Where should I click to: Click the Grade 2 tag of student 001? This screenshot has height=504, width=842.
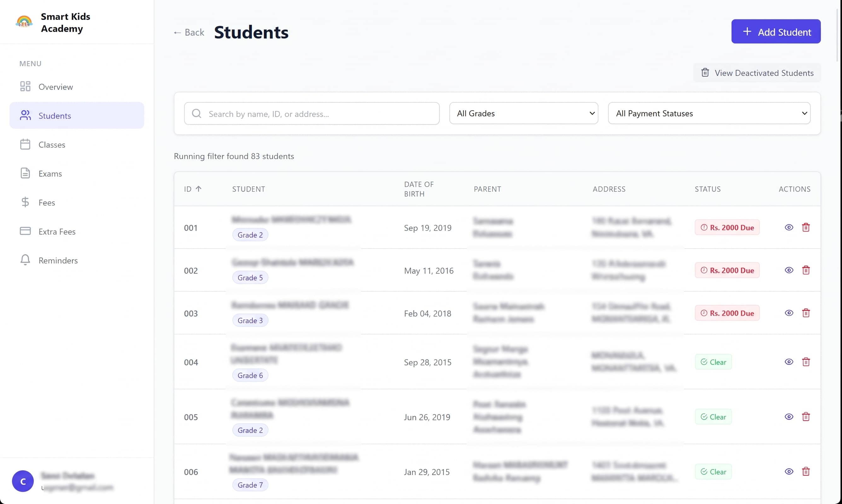pos(250,235)
